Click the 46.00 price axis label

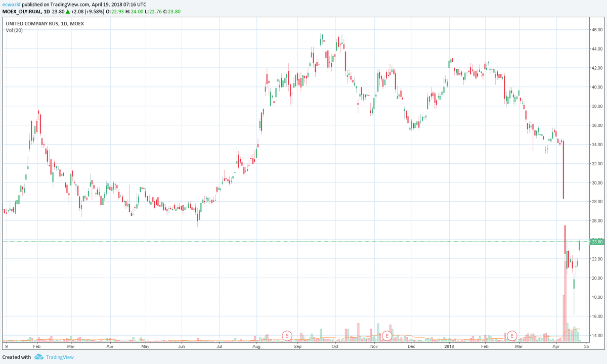pyautogui.click(x=597, y=30)
